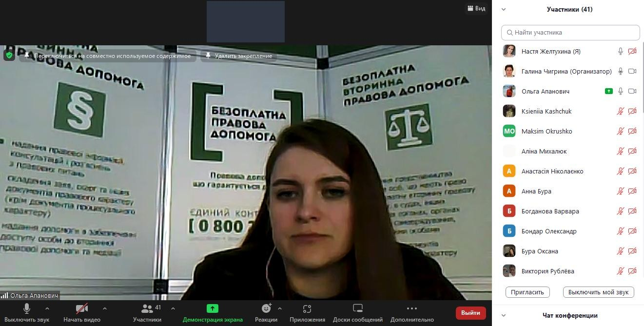Expand audio options arrow next to microphone
The width and height of the screenshot is (644, 326).
click(47, 308)
